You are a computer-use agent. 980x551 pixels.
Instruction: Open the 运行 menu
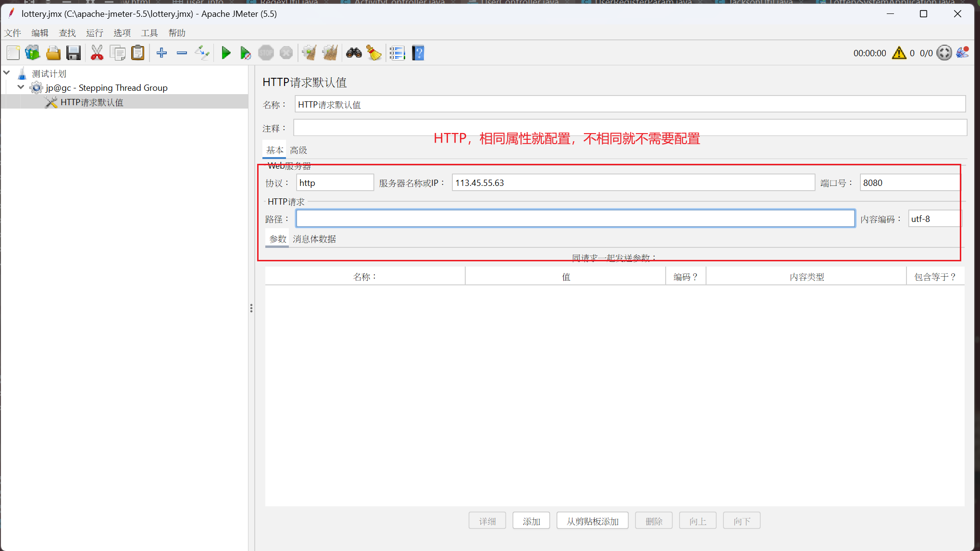95,33
